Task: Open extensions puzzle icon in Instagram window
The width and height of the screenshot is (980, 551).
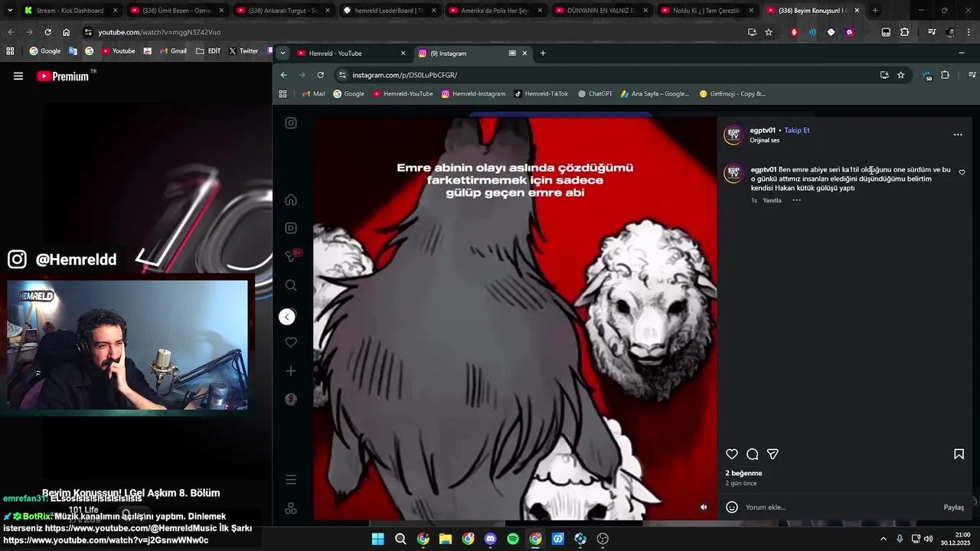Action: pos(946,75)
